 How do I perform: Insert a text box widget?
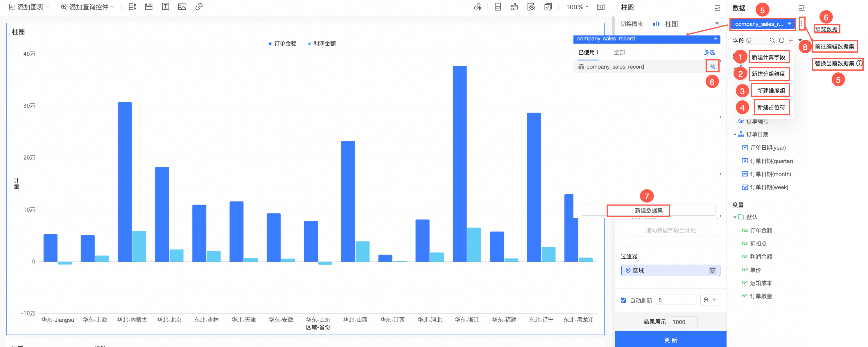[166, 7]
